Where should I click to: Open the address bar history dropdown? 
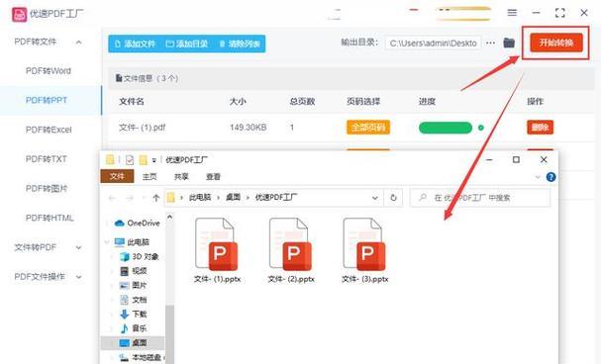tap(375, 198)
